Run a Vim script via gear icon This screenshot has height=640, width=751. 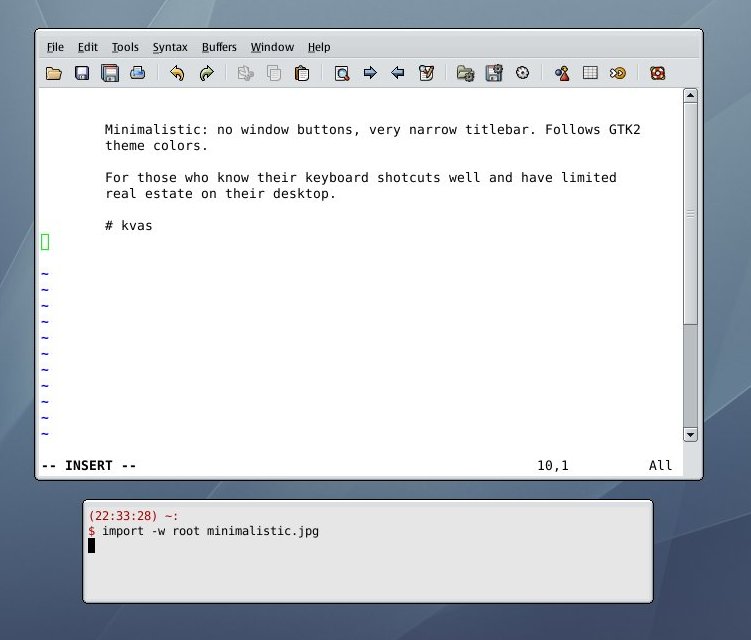point(523,73)
